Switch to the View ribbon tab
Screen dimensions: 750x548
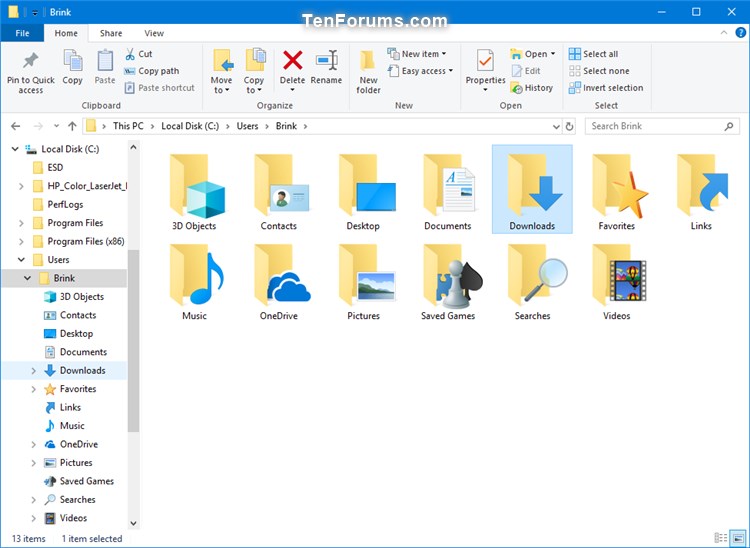coord(154,33)
